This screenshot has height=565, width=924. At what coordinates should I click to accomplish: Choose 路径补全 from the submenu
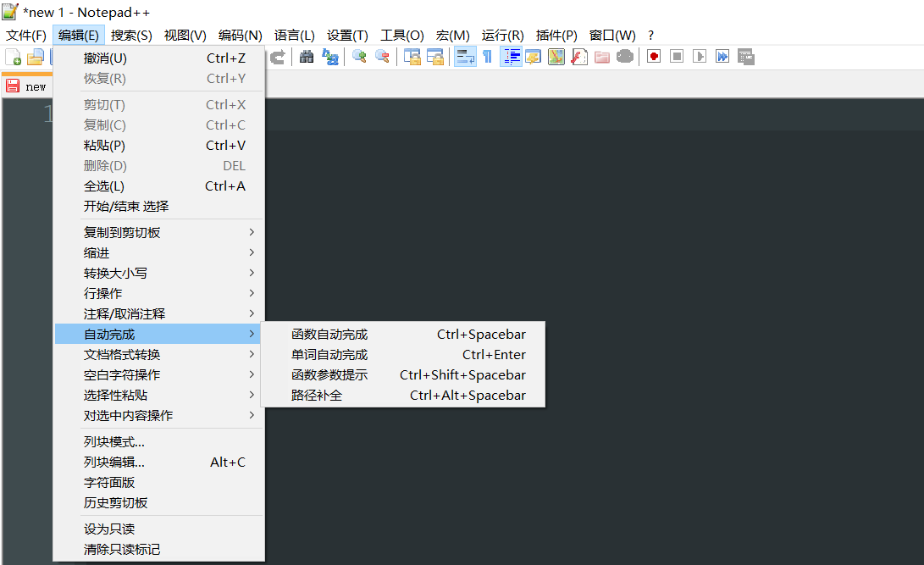403,396
